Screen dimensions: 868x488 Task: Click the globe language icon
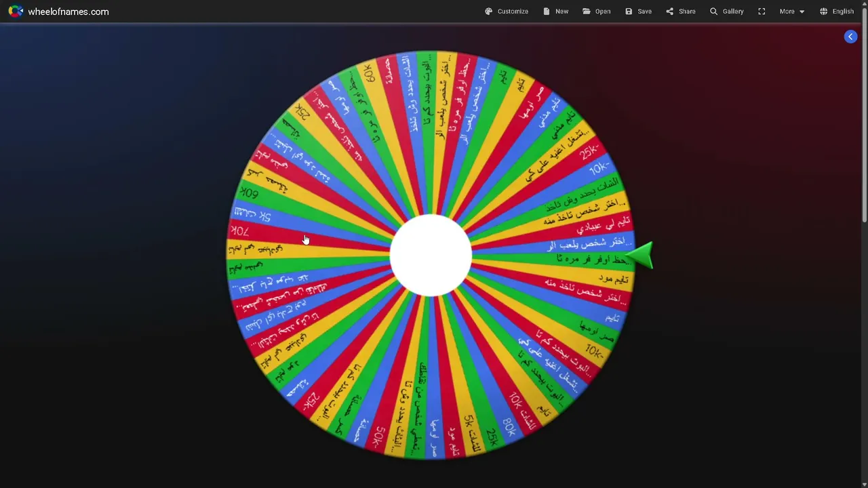coord(823,12)
